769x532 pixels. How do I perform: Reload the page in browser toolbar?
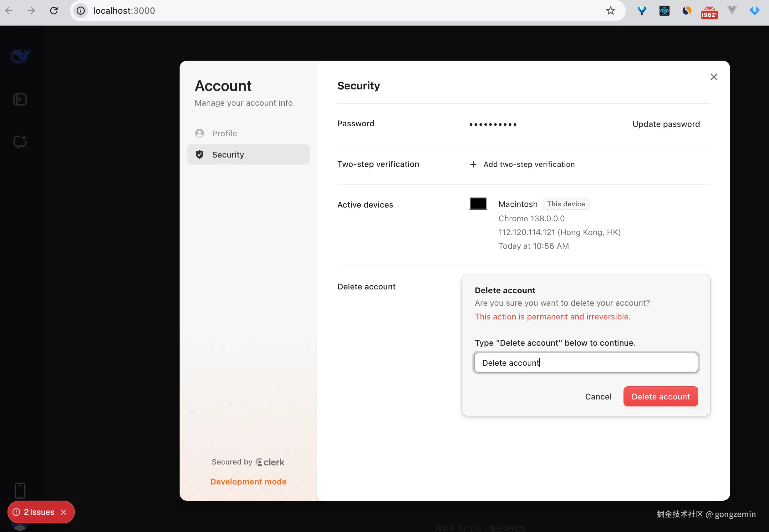pyautogui.click(x=54, y=11)
